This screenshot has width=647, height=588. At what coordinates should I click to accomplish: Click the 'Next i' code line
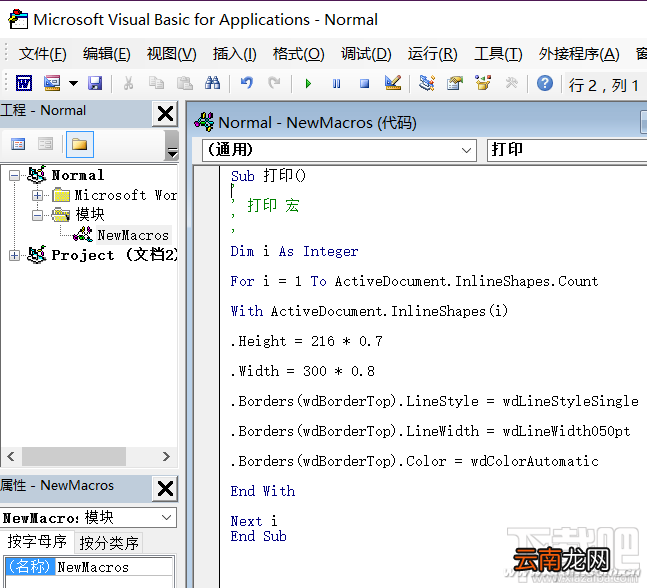pos(254,521)
